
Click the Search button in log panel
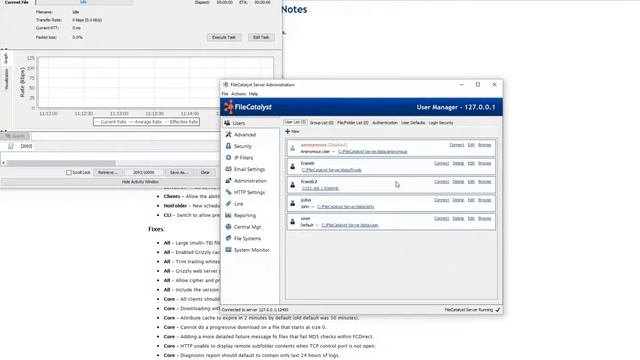point(15,136)
